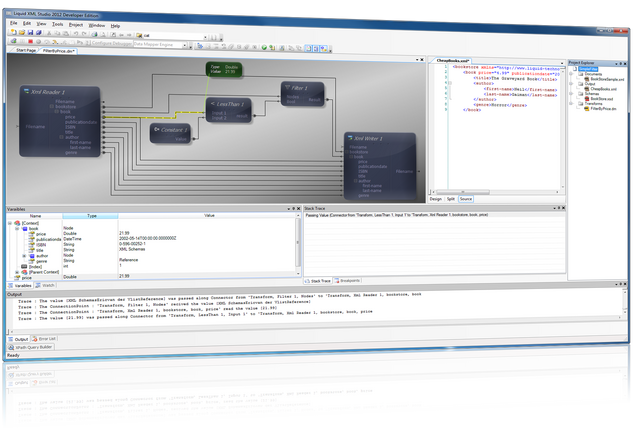Click the Documents folder icon
The image size is (640, 445).
(x=581, y=74)
